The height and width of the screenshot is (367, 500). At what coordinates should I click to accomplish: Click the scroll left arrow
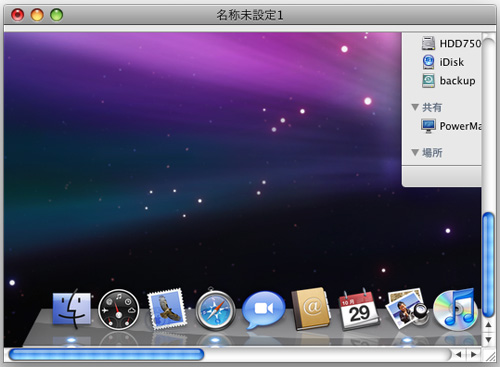pyautogui.click(x=459, y=354)
